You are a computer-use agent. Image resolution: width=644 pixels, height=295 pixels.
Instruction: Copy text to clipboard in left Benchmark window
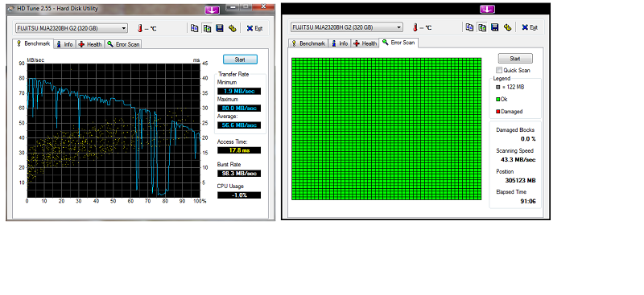[194, 28]
